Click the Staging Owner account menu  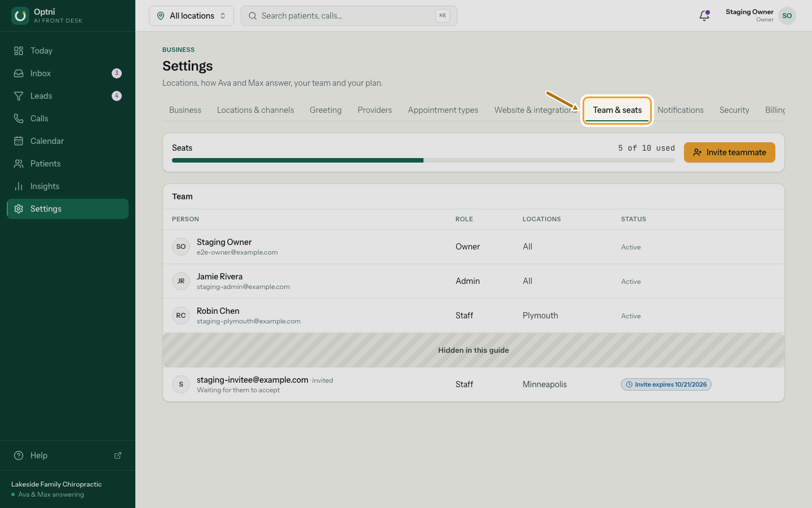[x=761, y=16]
